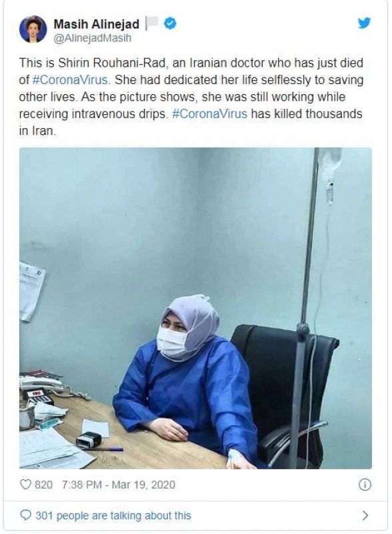The image size is (392, 534).
Task: Click the blue verified checkmark badge
Action: [170, 23]
